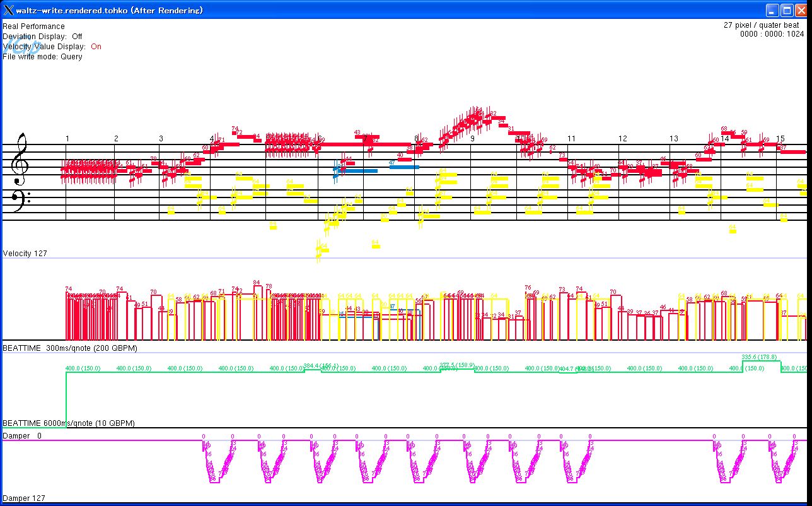Click the 0000 : 0000: 1024 position readout
This screenshot has width=812, height=506.
(x=772, y=35)
